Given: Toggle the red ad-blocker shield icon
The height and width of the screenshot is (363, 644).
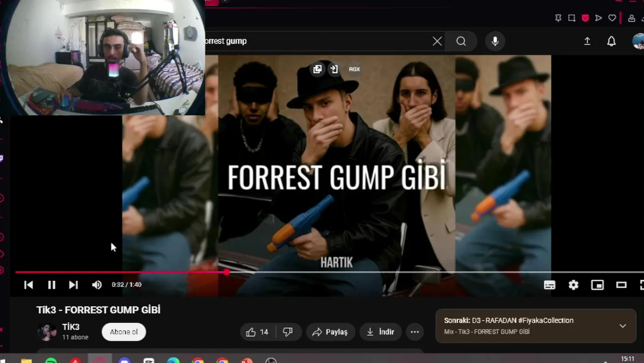Looking at the screenshot, I should point(585,18).
